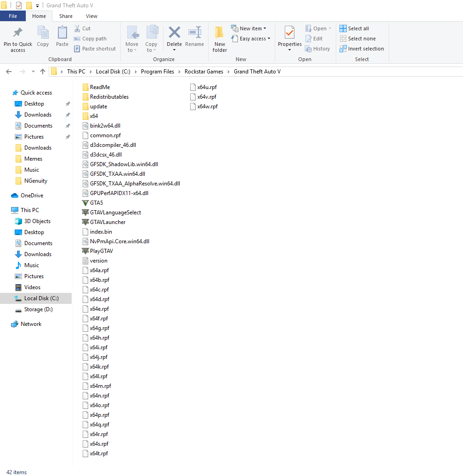
Task: Select x64w.rpf file
Action: tap(204, 106)
